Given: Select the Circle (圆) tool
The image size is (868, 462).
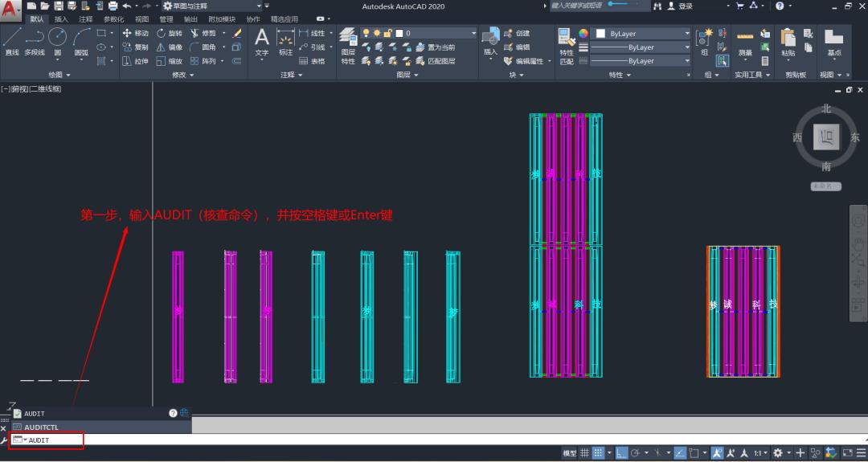Looking at the screenshot, I should coord(57,41).
